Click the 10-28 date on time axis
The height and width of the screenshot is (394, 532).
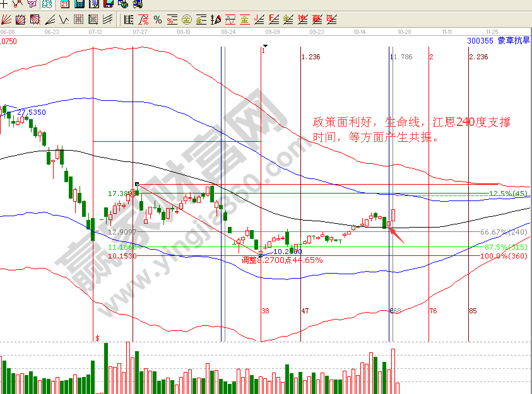point(404,30)
